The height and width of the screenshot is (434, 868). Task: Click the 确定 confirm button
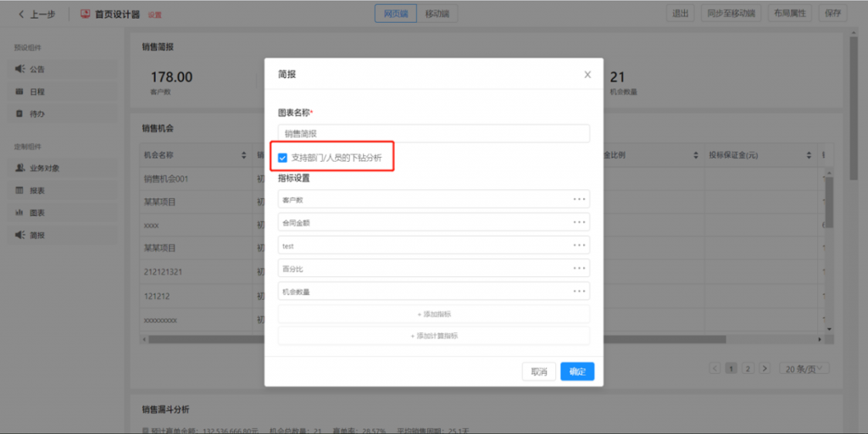point(576,371)
